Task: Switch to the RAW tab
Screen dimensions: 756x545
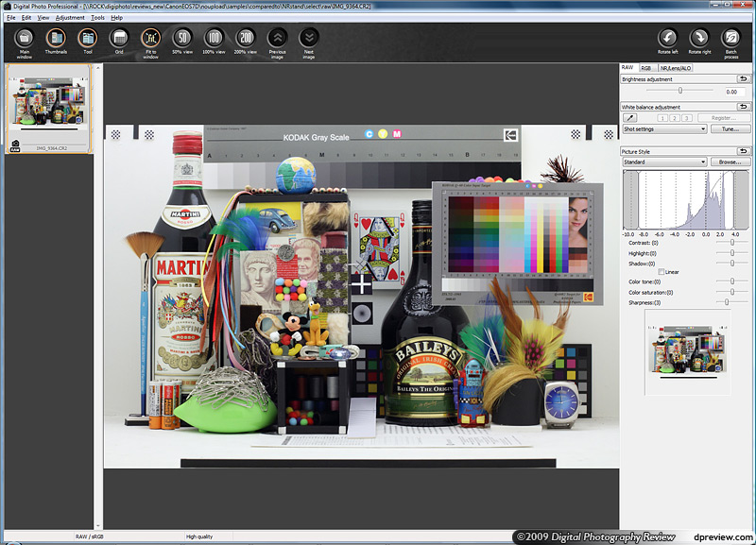Action: point(627,67)
